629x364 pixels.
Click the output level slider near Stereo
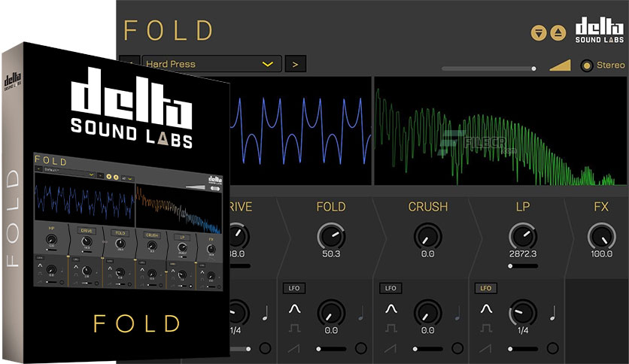click(x=489, y=68)
